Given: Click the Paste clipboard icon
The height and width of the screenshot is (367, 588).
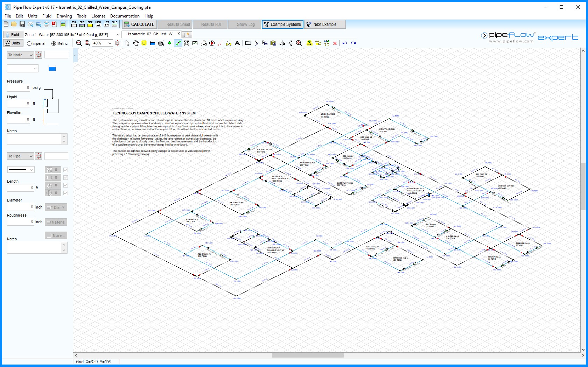Looking at the screenshot, I should point(273,43).
